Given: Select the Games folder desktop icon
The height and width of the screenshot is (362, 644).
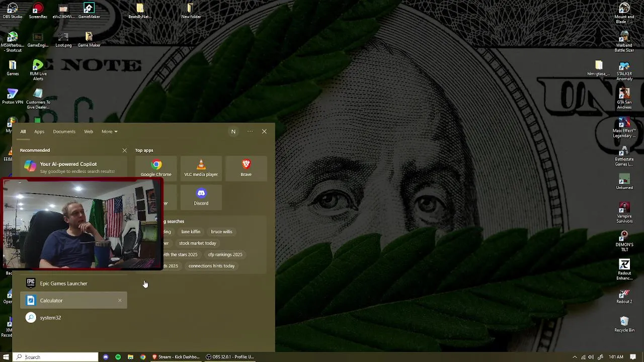Looking at the screenshot, I should [x=13, y=68].
